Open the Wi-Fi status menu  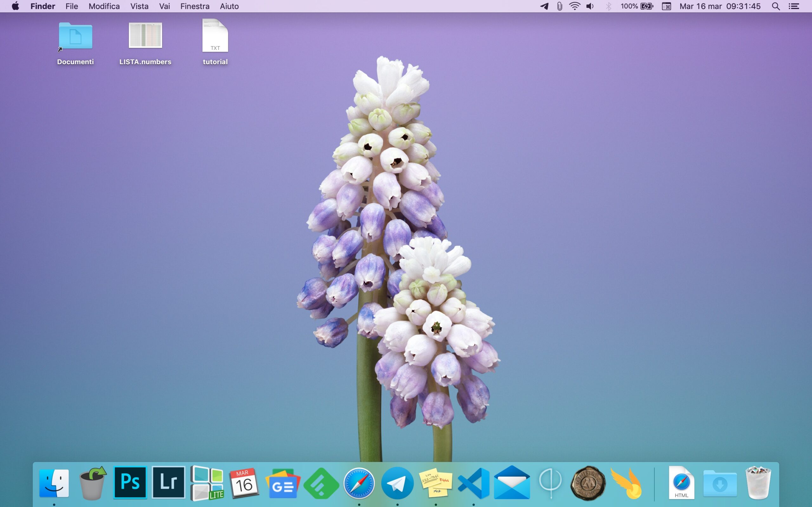tap(574, 6)
